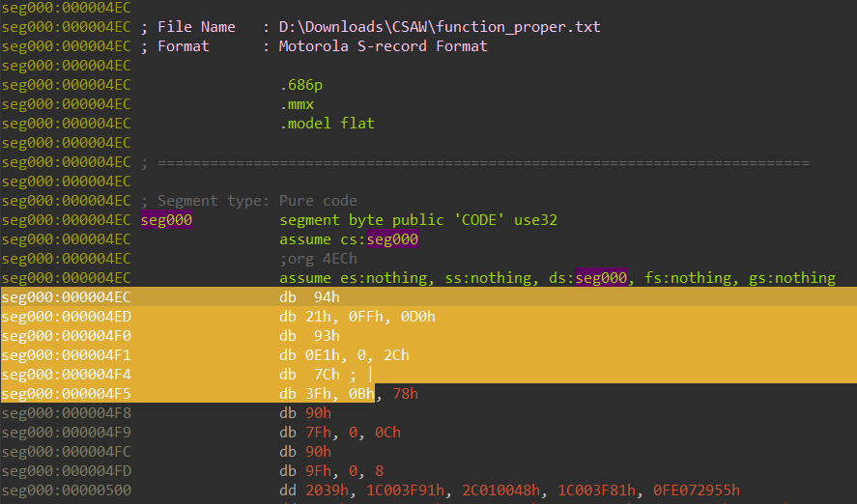Select address seg000:000004ED
The height and width of the screenshot is (504, 857).
click(x=66, y=317)
